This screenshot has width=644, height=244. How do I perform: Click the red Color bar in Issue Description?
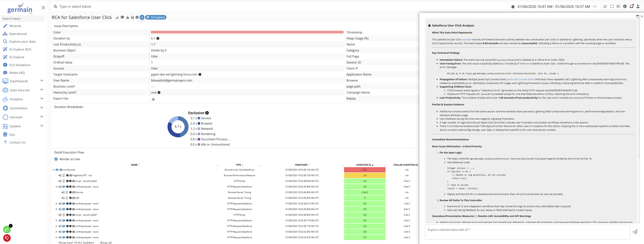coord(247,32)
